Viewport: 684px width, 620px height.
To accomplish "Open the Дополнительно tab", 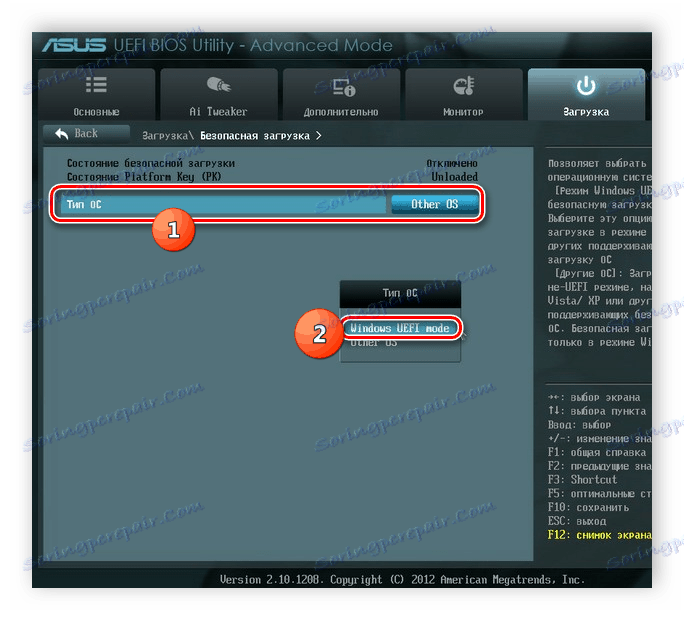I will 341,94.
